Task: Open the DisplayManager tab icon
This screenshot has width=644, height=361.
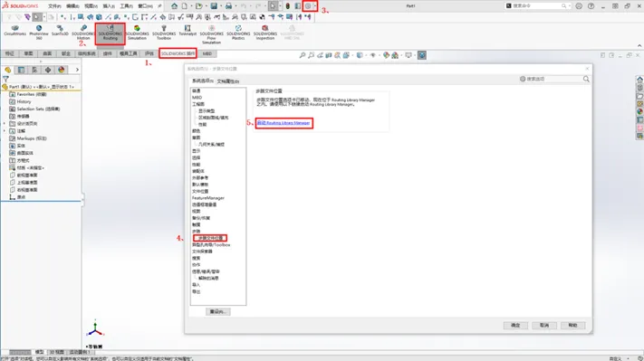Action: click(62, 70)
